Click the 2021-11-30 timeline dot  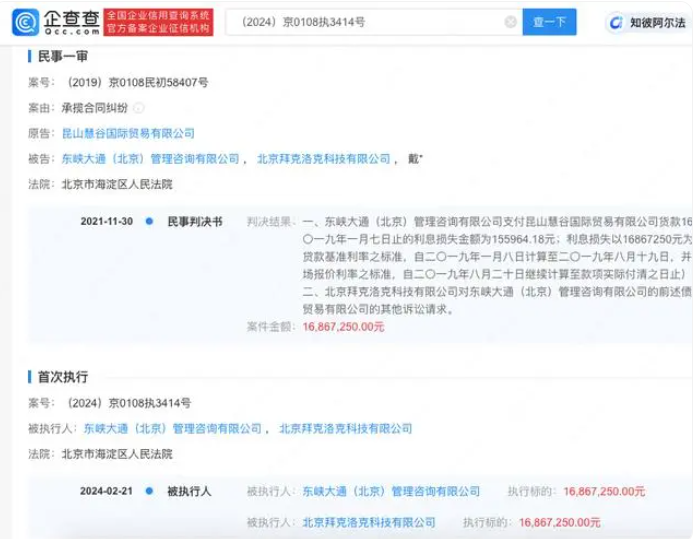click(149, 221)
